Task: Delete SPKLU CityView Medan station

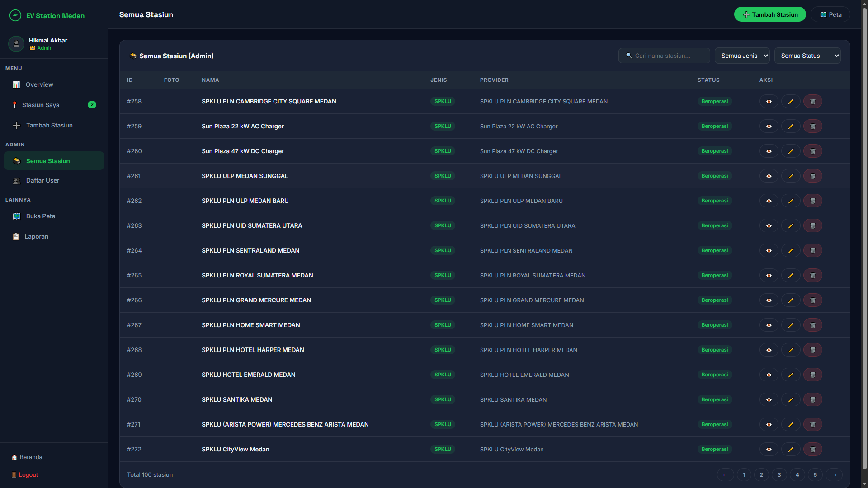Action: click(812, 449)
